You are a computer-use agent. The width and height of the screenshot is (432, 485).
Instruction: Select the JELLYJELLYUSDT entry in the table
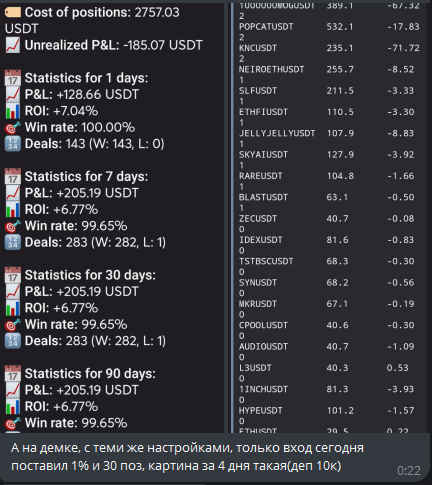pos(329,138)
